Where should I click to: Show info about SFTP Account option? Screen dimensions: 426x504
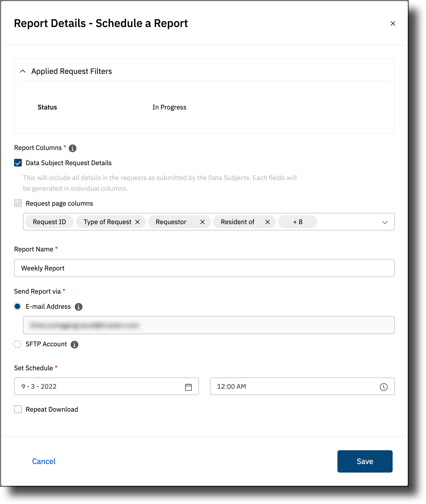click(74, 344)
